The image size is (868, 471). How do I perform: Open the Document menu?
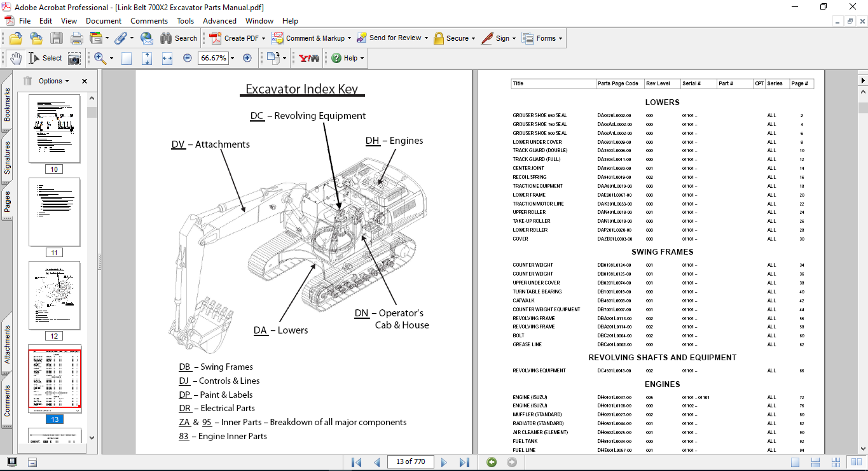pos(104,21)
